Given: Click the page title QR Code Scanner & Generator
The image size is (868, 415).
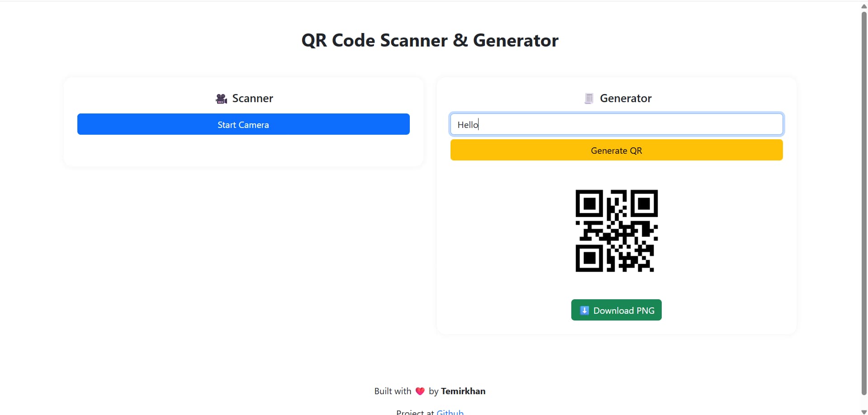Looking at the screenshot, I should pyautogui.click(x=430, y=41).
